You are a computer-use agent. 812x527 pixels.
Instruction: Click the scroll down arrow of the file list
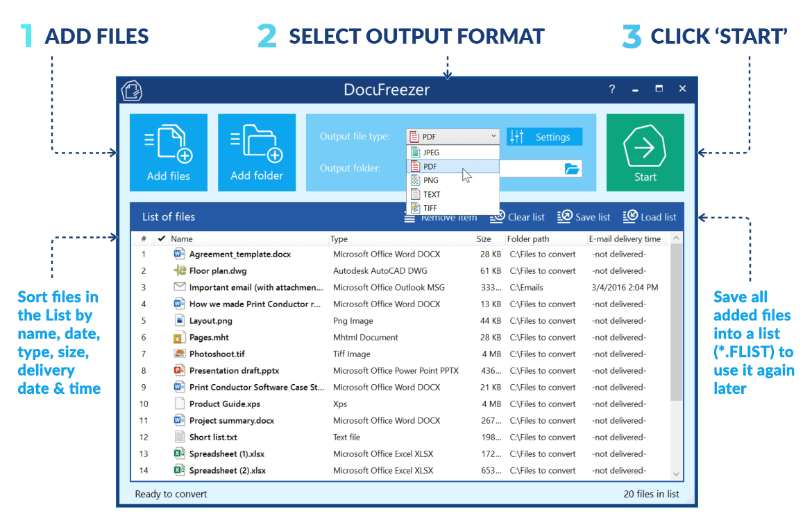tap(676, 474)
